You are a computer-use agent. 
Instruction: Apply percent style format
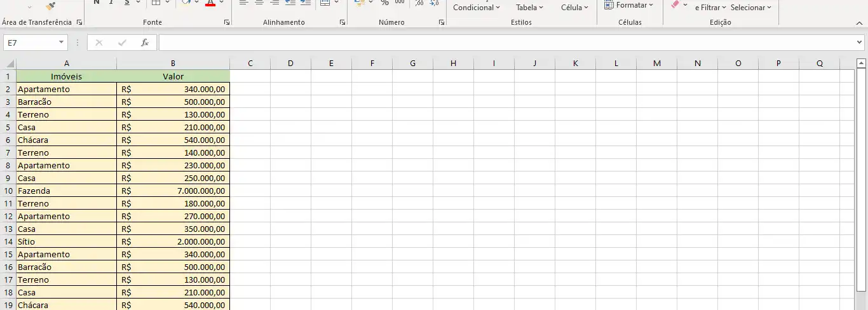384,3
